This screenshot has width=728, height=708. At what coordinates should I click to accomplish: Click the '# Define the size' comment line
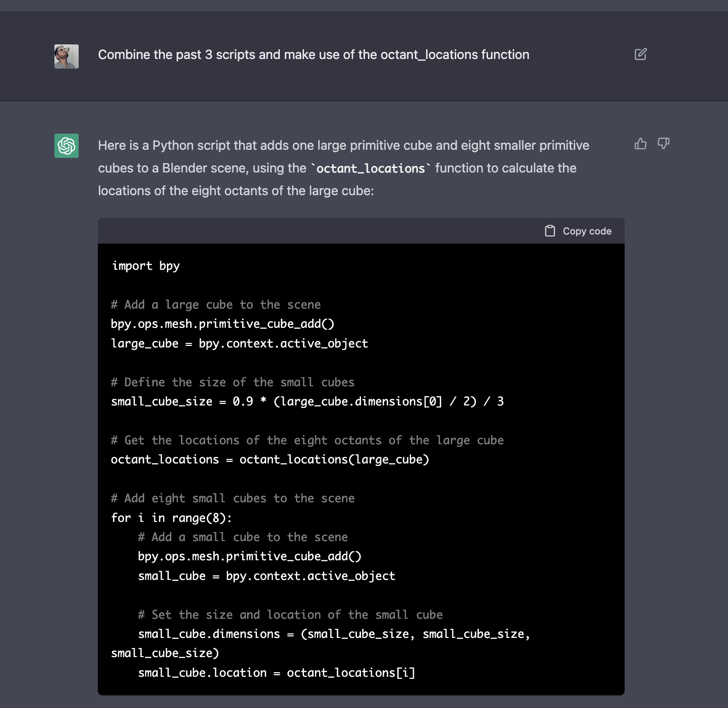(232, 382)
